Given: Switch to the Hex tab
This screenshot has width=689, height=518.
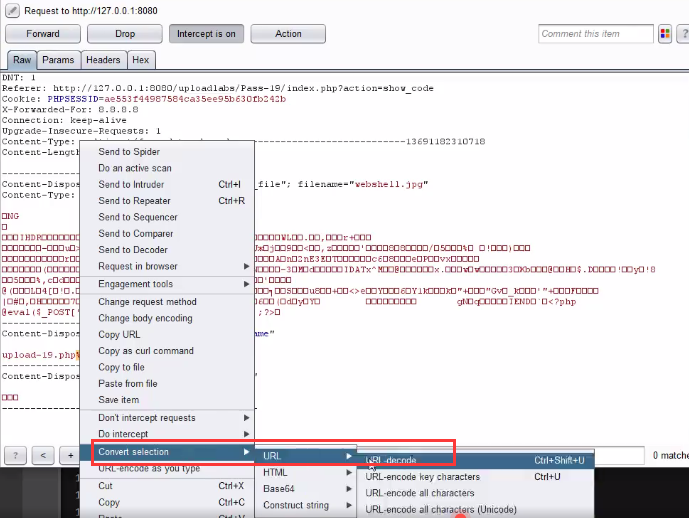Looking at the screenshot, I should pos(140,60).
